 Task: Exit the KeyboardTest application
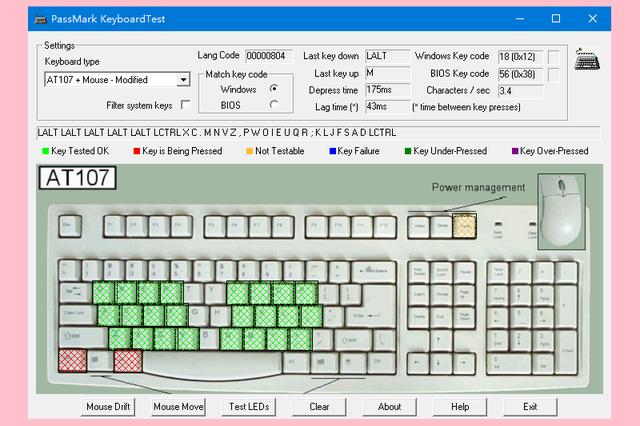point(530,407)
